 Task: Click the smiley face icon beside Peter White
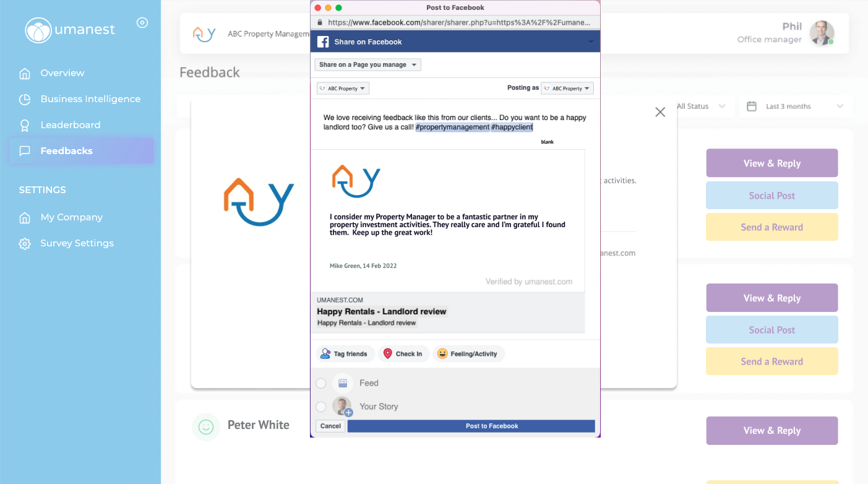point(206,427)
